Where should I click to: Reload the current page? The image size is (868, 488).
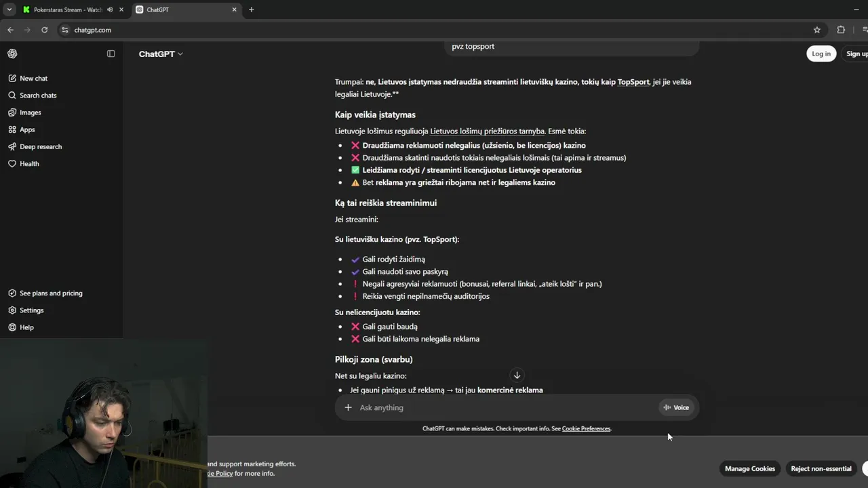tap(45, 30)
